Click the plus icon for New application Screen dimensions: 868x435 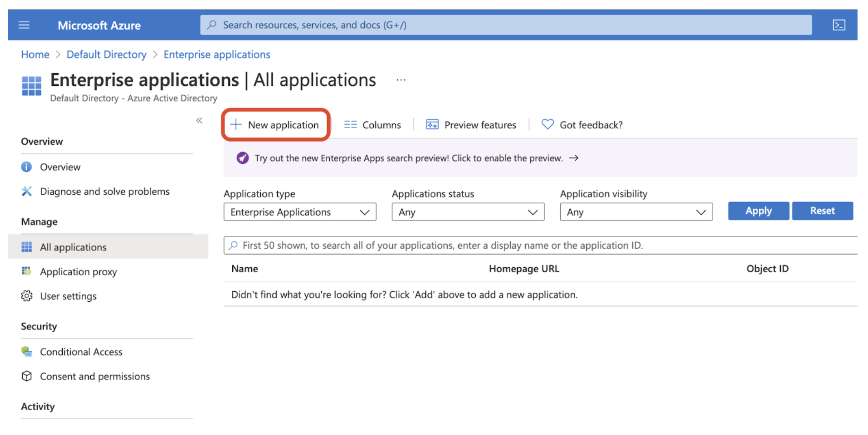(x=236, y=124)
